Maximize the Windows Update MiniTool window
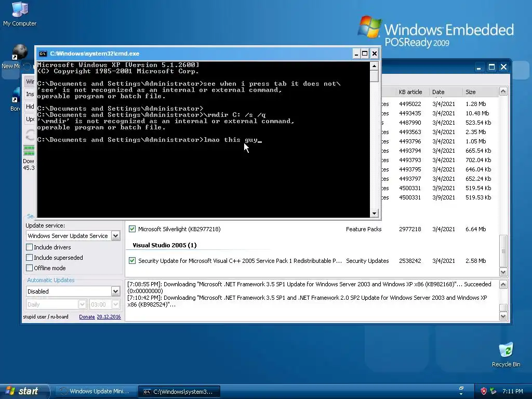 pos(491,67)
